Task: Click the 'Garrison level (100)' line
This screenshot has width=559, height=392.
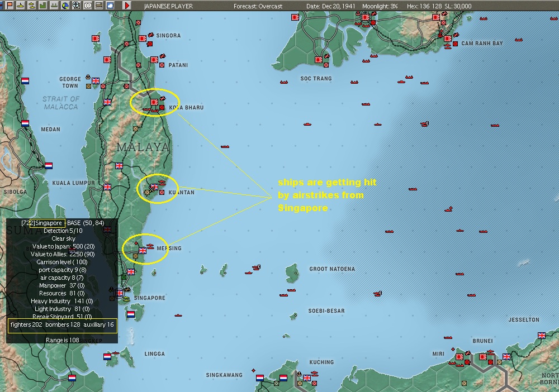Action: point(61,262)
